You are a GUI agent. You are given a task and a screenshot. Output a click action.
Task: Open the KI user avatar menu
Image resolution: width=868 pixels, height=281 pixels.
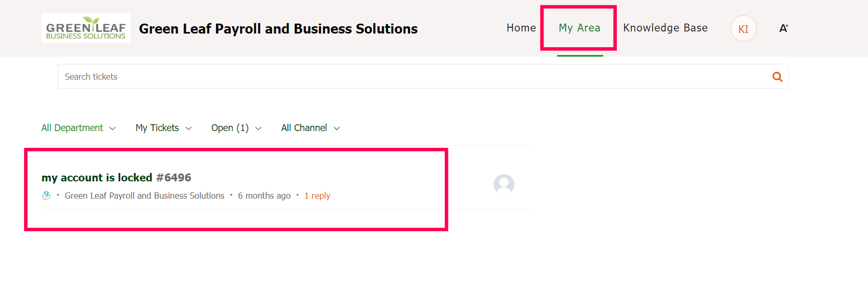point(743,29)
